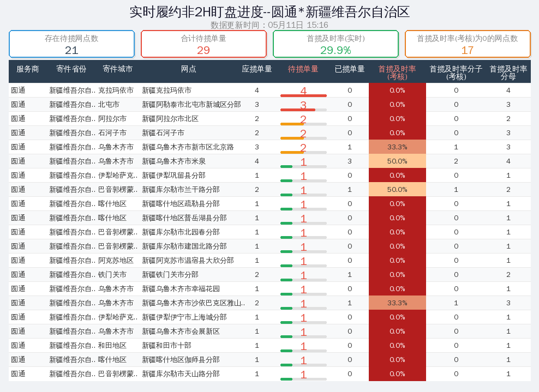Image resolution: width=539 pixels, height=392 pixels.
Task: Click the 待揽 progress bar for 新疆阿勒泰市北屯市新城区分部
Action: pyautogui.click(x=303, y=110)
